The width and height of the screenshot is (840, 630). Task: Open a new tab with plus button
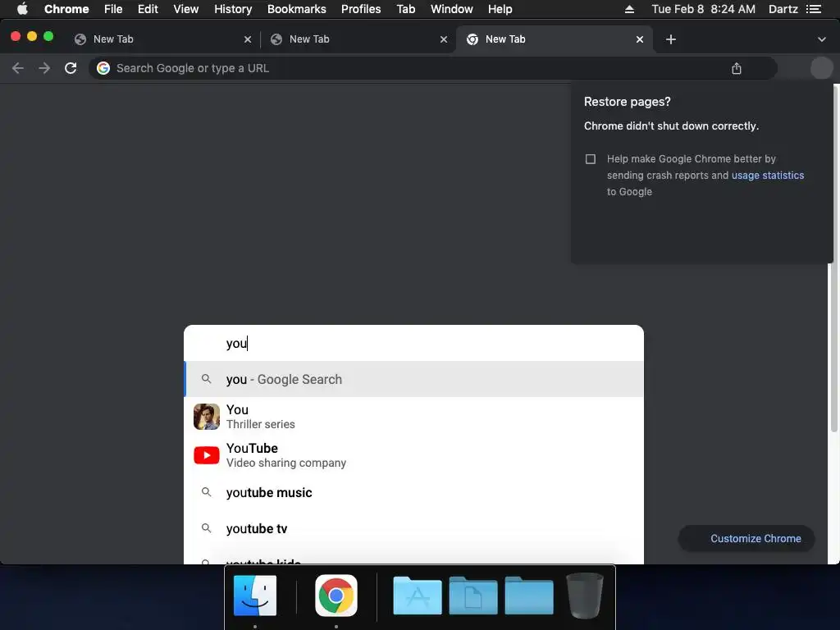point(671,39)
